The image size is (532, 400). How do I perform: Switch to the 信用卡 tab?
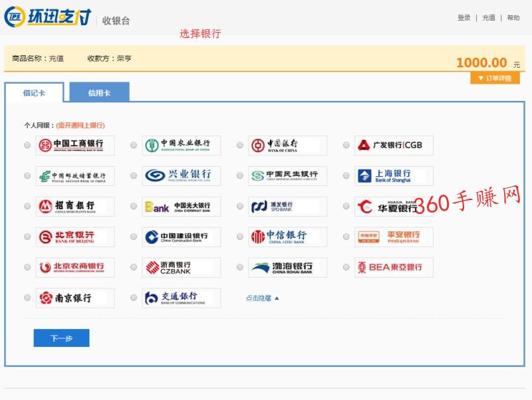click(99, 92)
